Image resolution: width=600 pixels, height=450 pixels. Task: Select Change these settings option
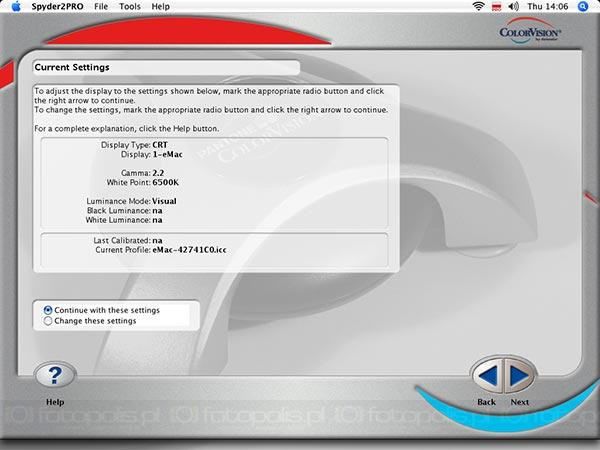click(90, 321)
